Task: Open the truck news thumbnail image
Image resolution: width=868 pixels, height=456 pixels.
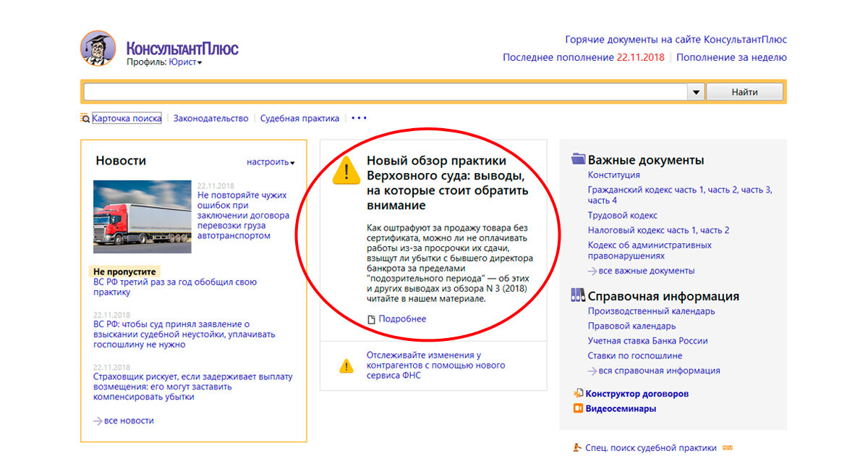Action: (142, 216)
